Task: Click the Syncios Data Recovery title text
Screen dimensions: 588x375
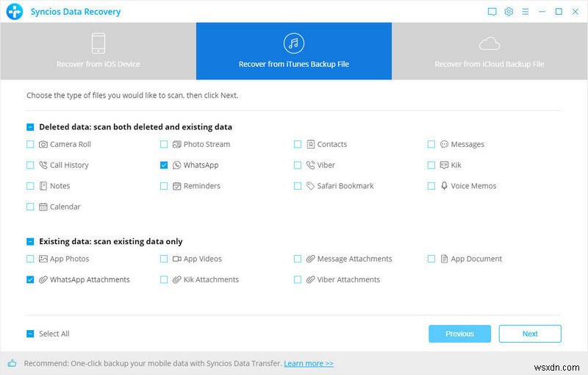Action: coord(76,12)
